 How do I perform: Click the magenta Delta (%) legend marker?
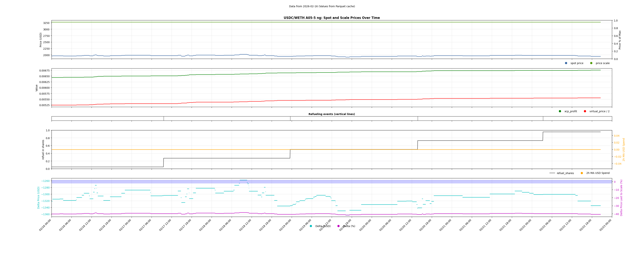click(x=339, y=226)
